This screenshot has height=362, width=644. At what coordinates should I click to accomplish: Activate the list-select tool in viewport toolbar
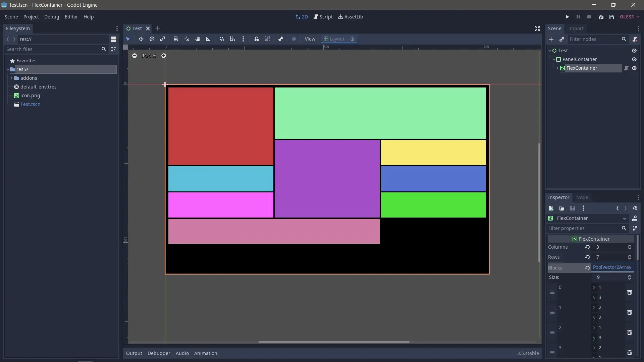click(x=176, y=39)
